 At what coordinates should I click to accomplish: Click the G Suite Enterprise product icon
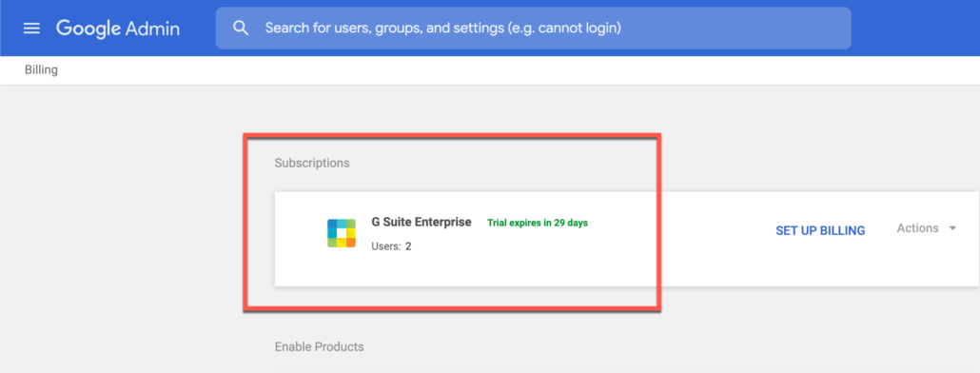(342, 233)
